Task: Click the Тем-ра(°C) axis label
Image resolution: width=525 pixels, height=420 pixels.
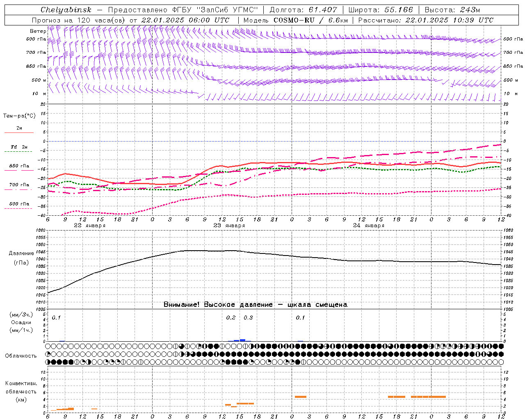Action: coord(19,116)
